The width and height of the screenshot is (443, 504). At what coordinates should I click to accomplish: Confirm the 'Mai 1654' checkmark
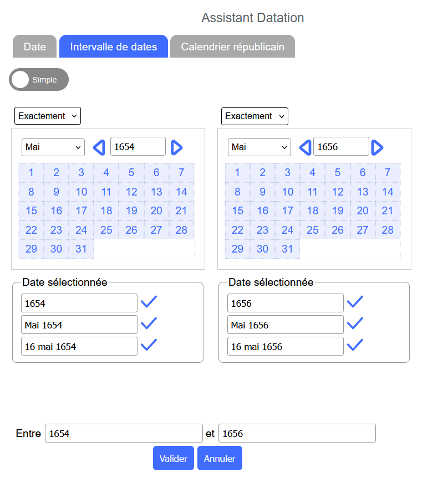[149, 323]
